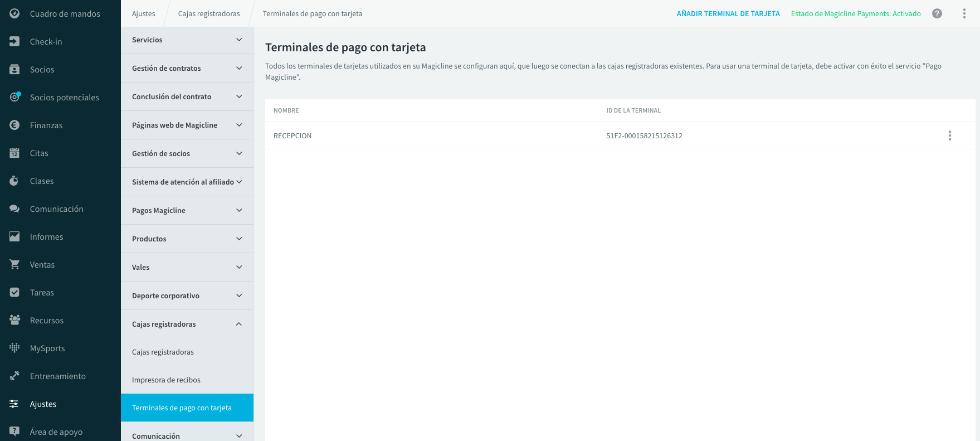Open the RECEPCION row three-dot menu
The width and height of the screenshot is (980, 441).
[x=950, y=135]
